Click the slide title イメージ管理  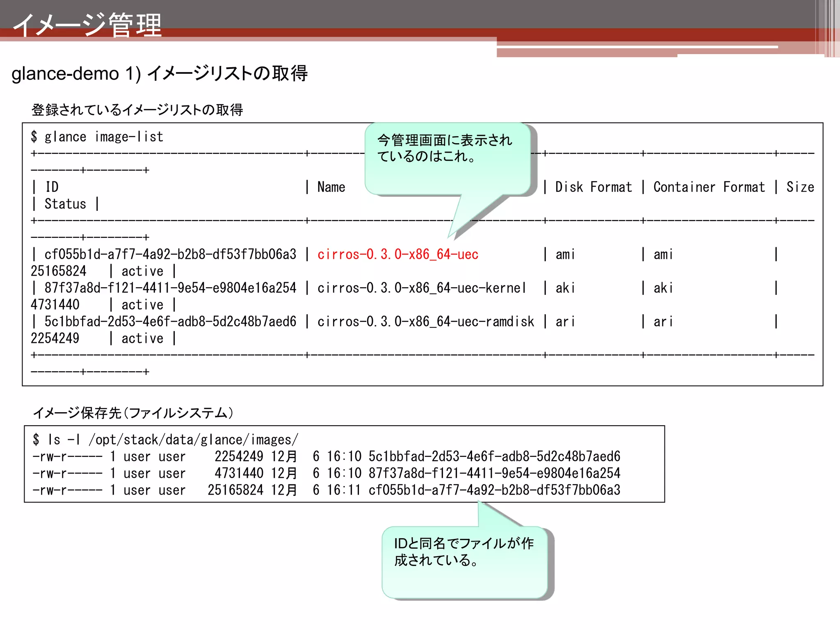pos(87,25)
